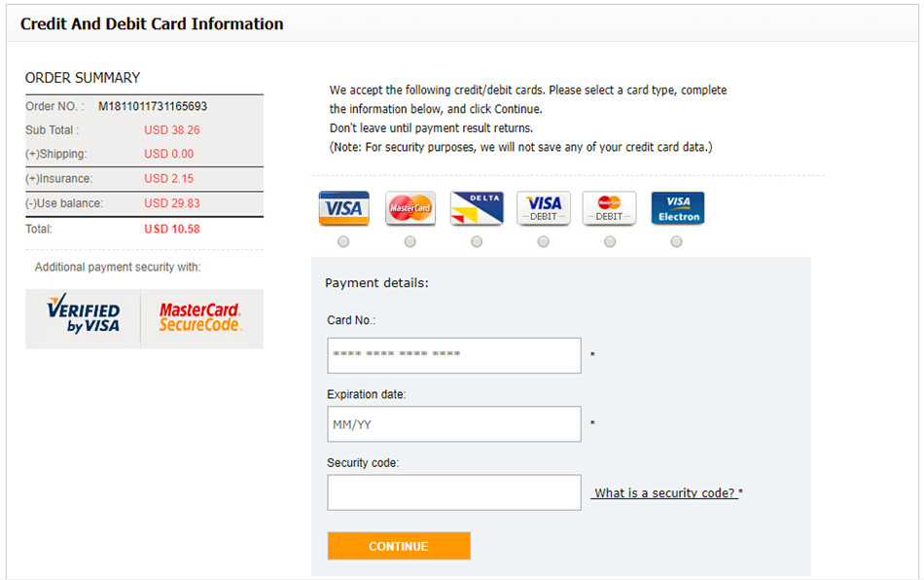This screenshot has width=924, height=580.
Task: Click the Expiration date MM/YY field
Action: click(454, 424)
